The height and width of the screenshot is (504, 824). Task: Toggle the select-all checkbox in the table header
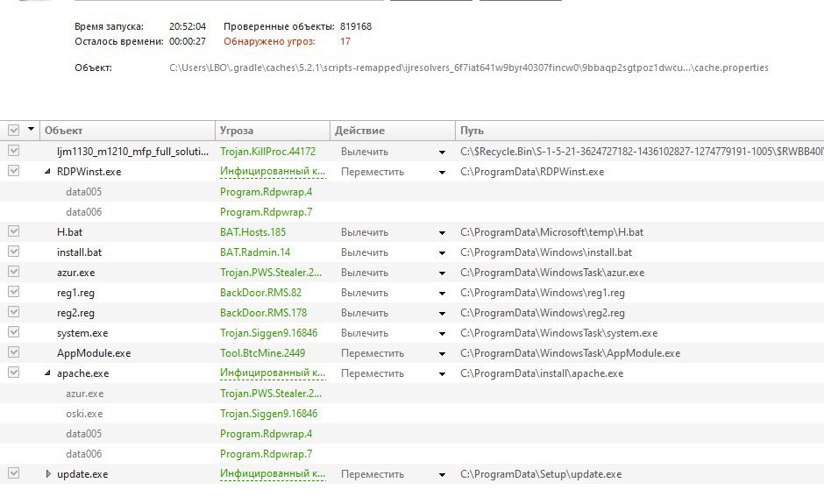tap(14, 130)
